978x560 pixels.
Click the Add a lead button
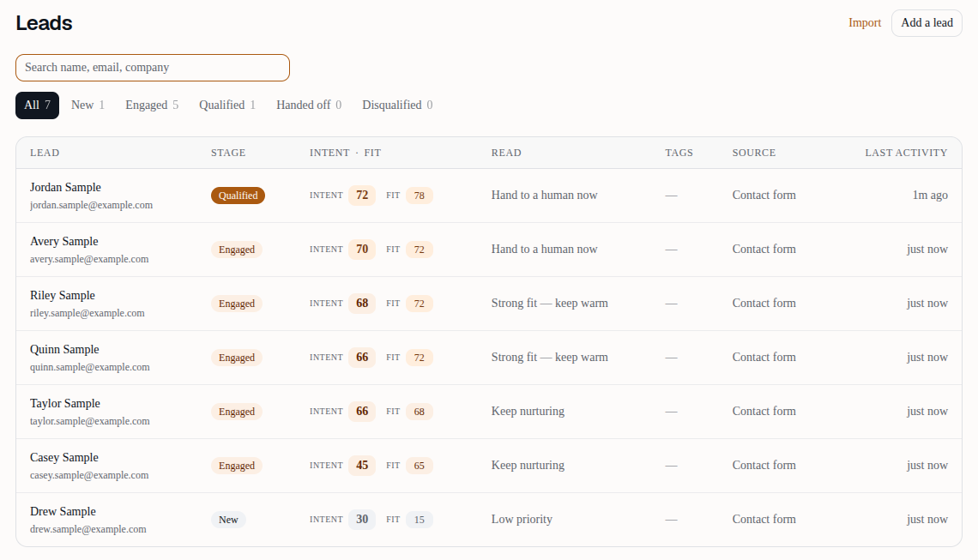[x=927, y=23]
